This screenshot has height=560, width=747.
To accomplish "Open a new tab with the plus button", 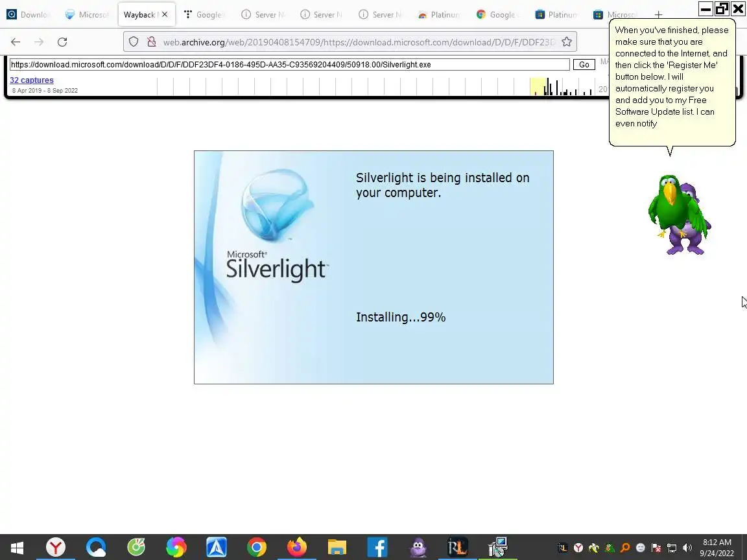I will (658, 15).
